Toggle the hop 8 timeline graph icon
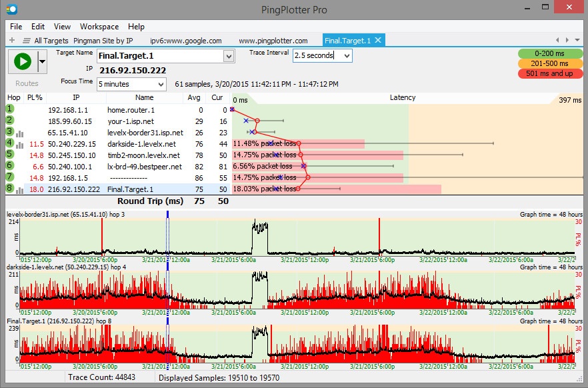Viewport: 588px width, 388px height. pos(19,190)
